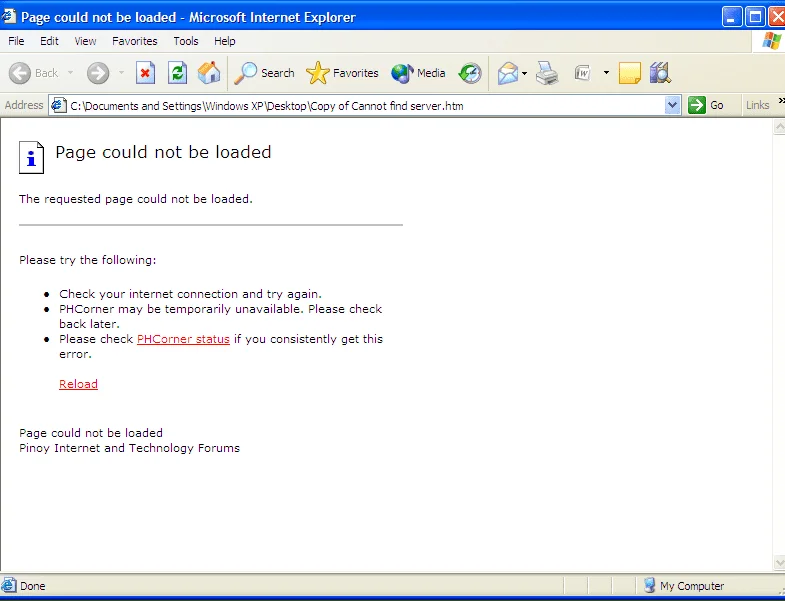785x601 pixels.
Task: Stop loading with the red X icon
Action: tap(145, 73)
